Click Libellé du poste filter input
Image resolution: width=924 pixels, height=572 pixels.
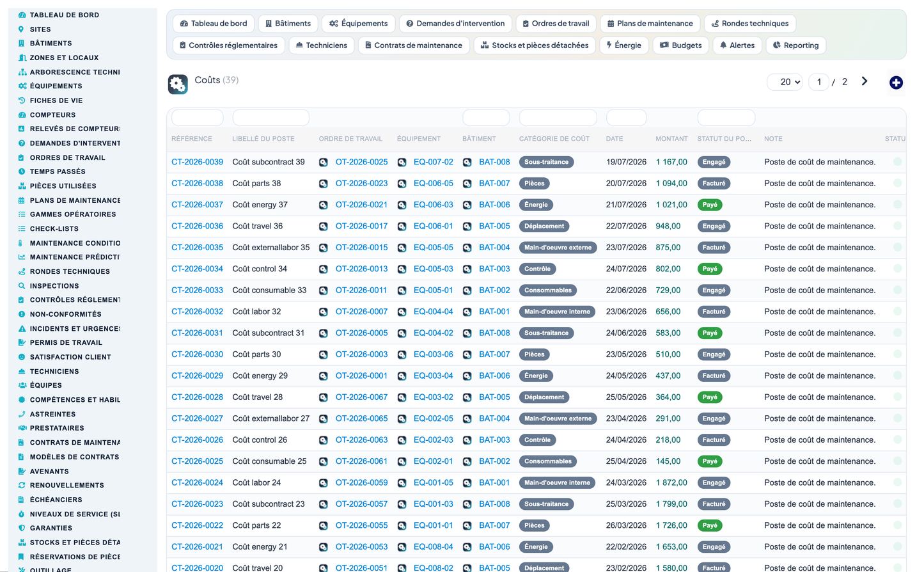(271, 118)
